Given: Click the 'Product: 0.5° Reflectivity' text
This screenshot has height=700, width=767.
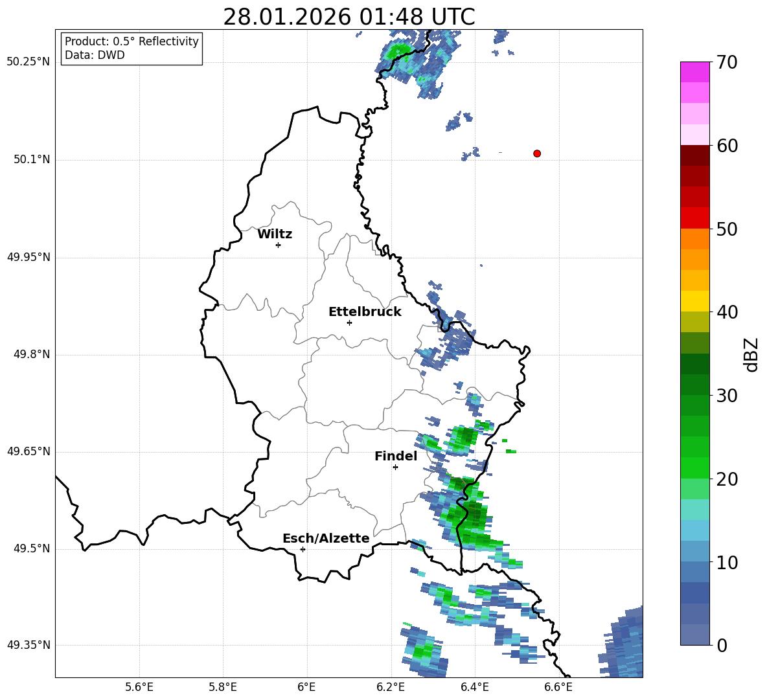Looking at the screenshot, I should pyautogui.click(x=132, y=41).
